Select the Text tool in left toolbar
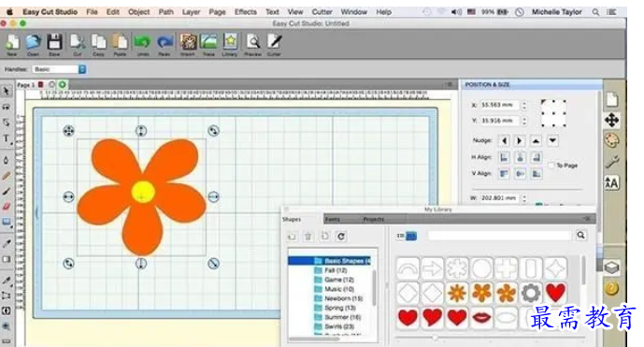This screenshot has width=644, height=347. pos(7,138)
